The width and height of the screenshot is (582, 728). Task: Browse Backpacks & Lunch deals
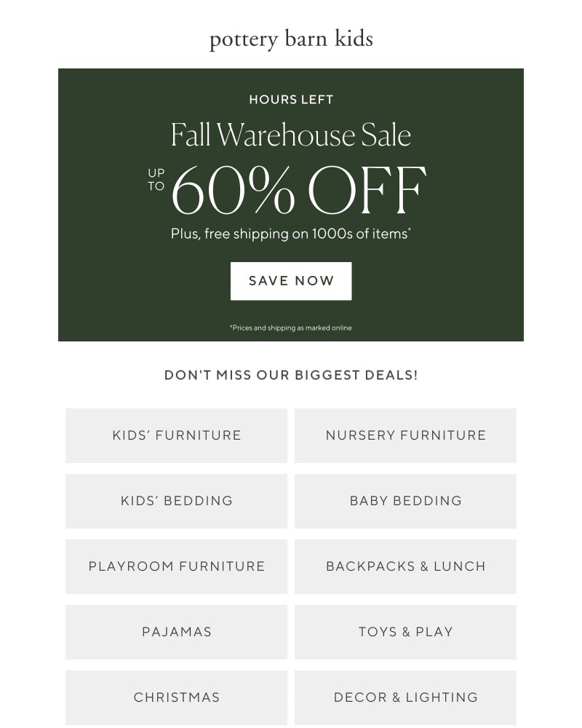405,566
